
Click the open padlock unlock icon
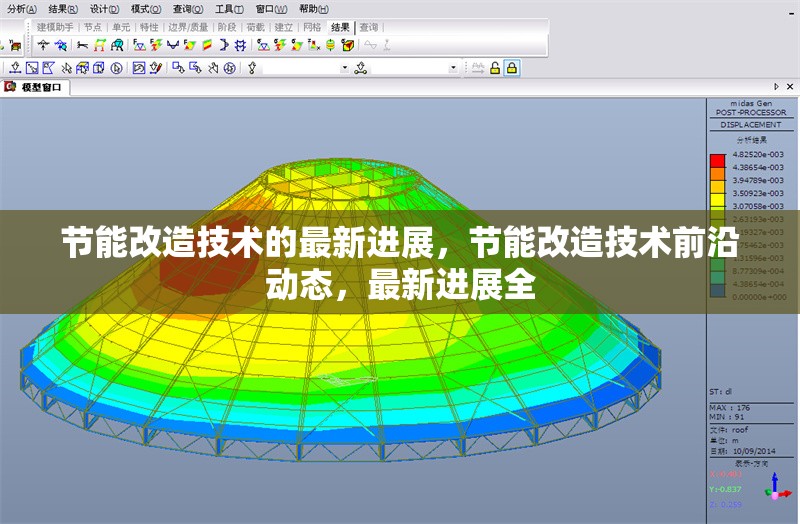coord(494,68)
